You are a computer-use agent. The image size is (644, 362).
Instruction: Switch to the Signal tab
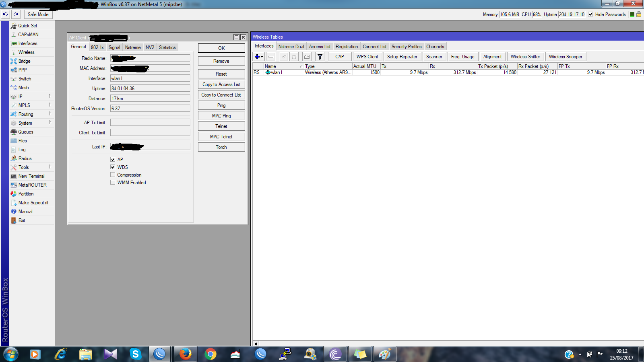coord(114,47)
